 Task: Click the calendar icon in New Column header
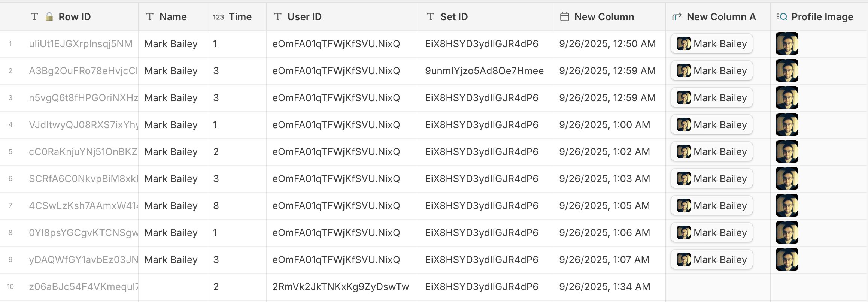point(565,17)
